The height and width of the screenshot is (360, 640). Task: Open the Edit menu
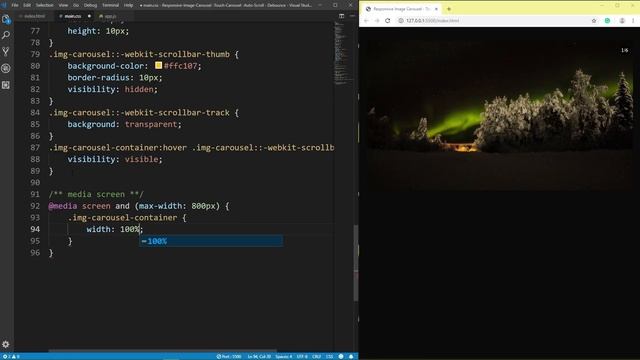(x=27, y=5)
